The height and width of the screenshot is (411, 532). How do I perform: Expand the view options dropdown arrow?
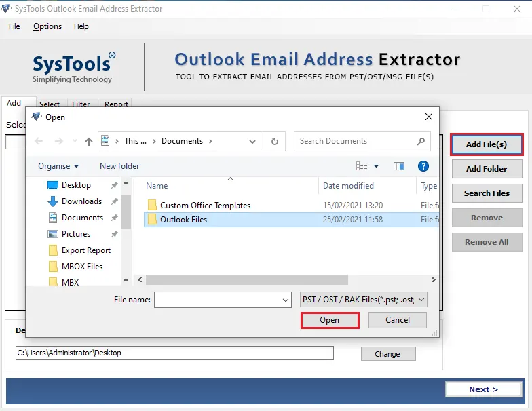(x=376, y=166)
